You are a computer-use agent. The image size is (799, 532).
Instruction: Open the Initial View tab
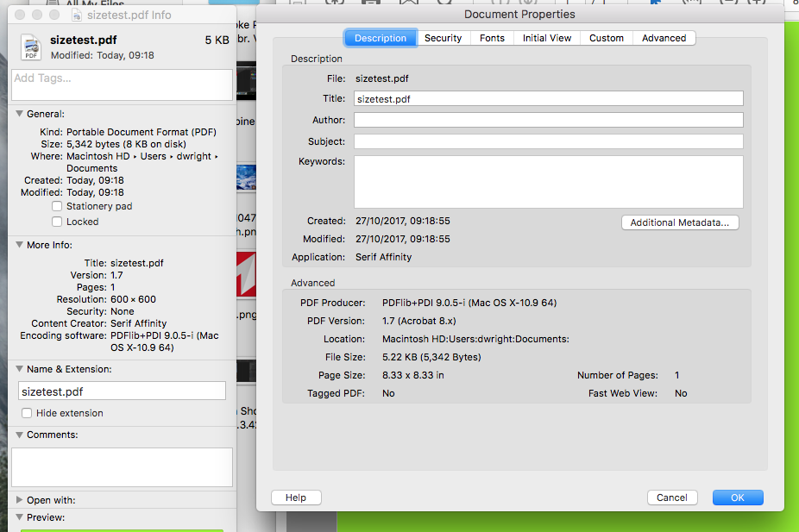pyautogui.click(x=546, y=37)
